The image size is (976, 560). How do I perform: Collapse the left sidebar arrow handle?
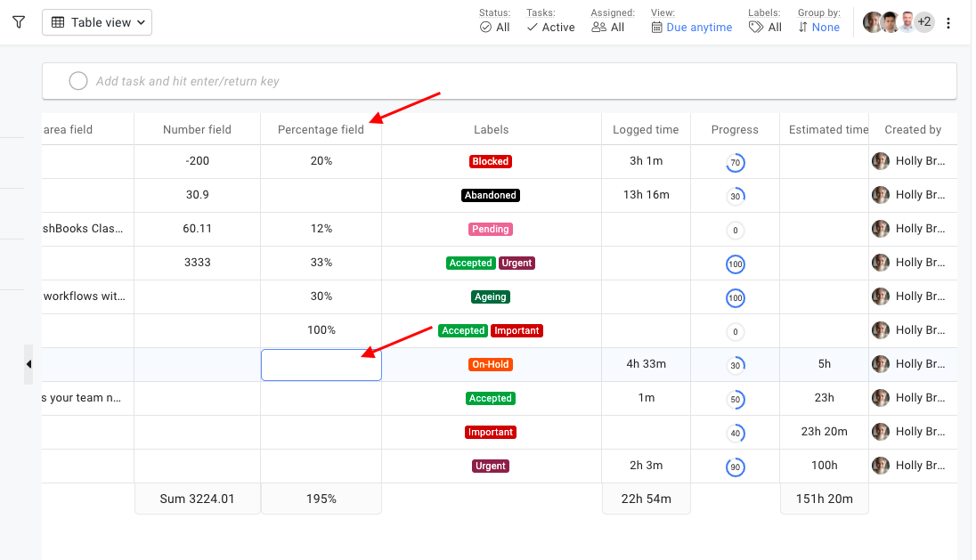coord(28,364)
